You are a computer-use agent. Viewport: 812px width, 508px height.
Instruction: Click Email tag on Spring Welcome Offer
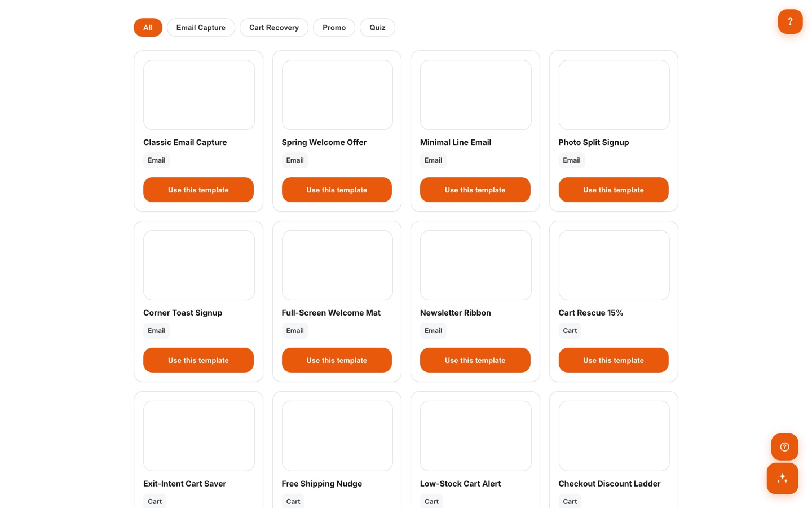tap(295, 160)
